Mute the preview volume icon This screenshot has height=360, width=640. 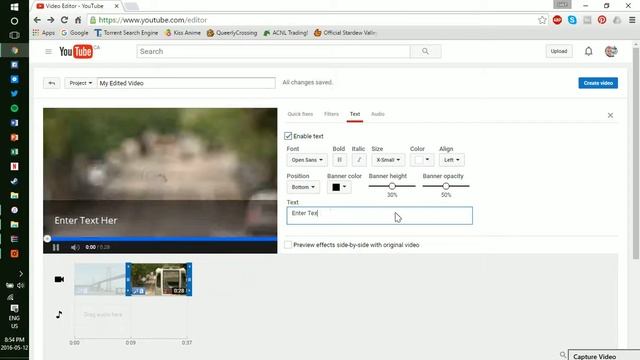[75, 247]
